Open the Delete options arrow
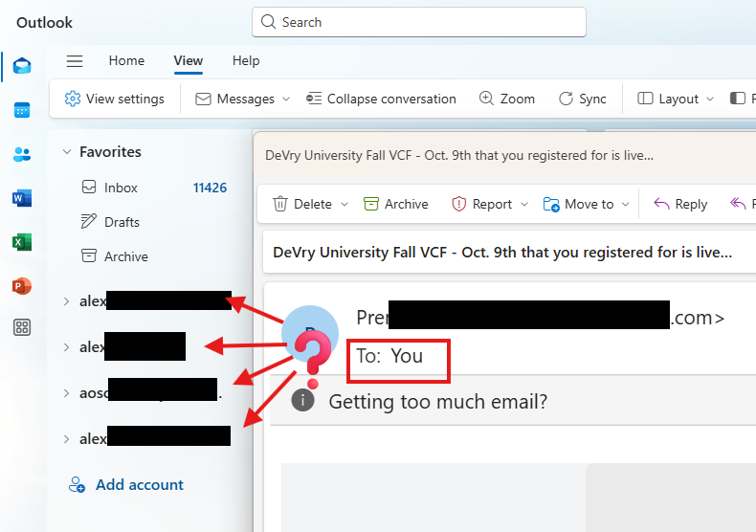 click(345, 205)
